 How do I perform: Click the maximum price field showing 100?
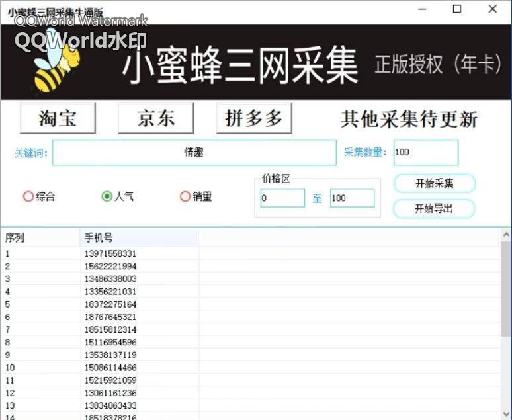(353, 198)
